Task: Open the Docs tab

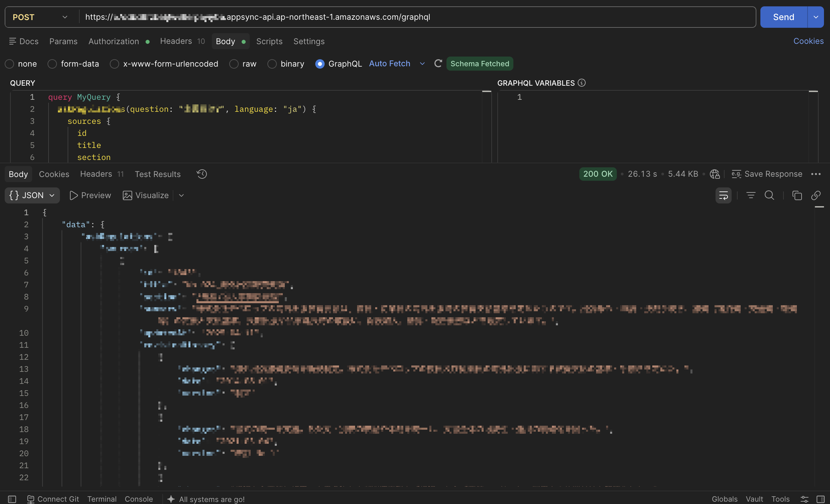Action: [x=23, y=41]
